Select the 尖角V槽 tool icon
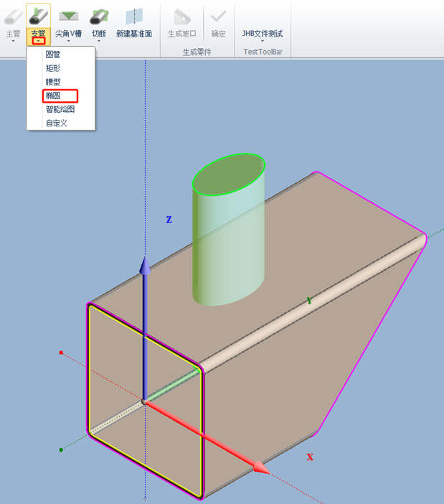Image resolution: width=444 pixels, height=504 pixels. (x=68, y=16)
